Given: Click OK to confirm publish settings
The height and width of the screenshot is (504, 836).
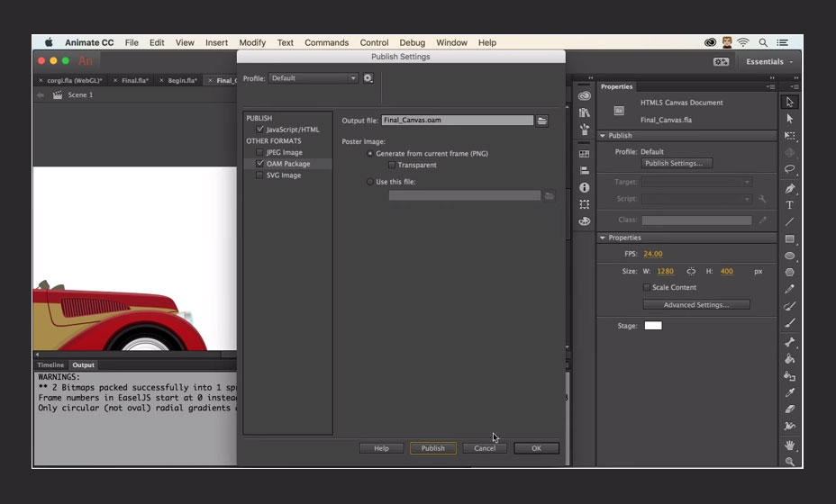Looking at the screenshot, I should click(x=536, y=448).
